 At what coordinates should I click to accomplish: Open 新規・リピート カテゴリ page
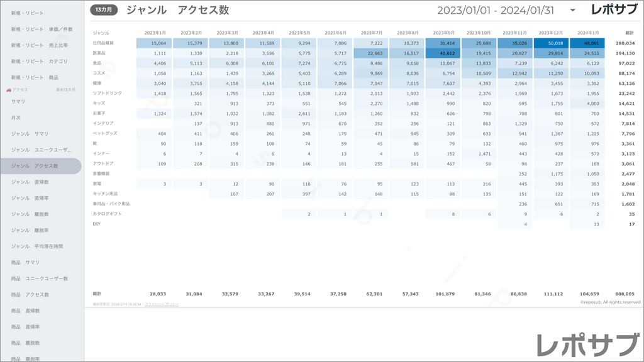point(39,61)
